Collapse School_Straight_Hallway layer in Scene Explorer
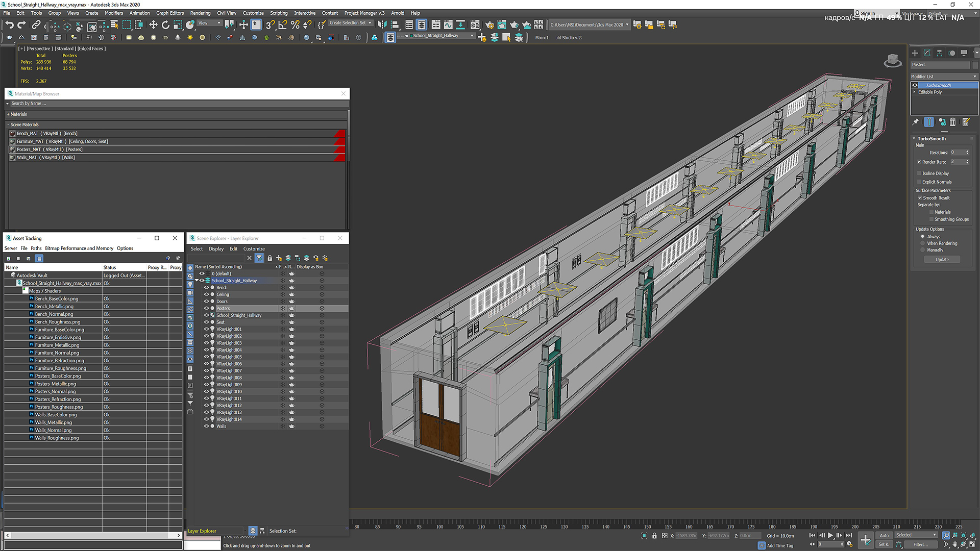 pos(197,281)
